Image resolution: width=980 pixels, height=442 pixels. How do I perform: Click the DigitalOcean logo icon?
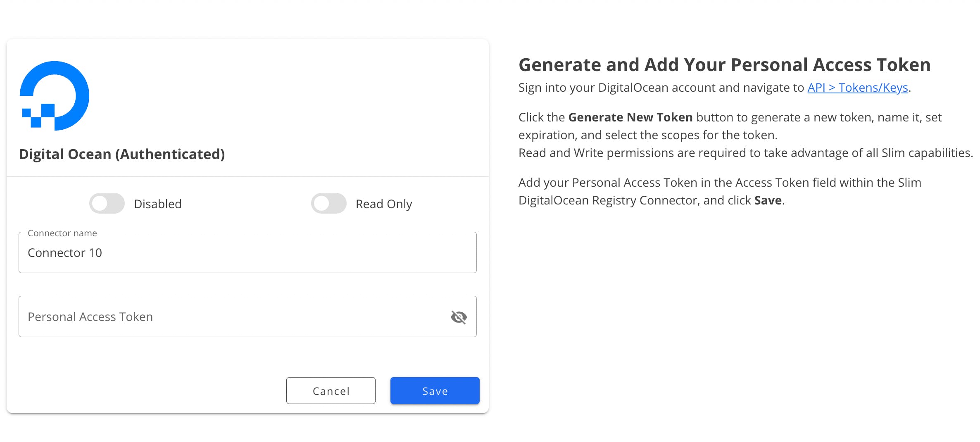55,96
